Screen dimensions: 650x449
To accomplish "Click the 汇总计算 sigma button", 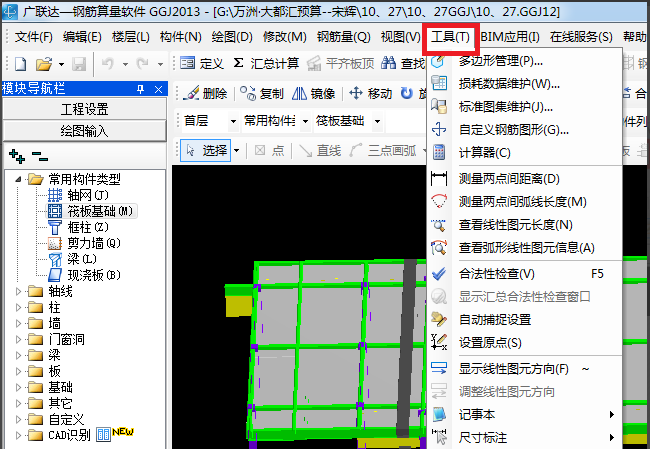I will [x=266, y=63].
